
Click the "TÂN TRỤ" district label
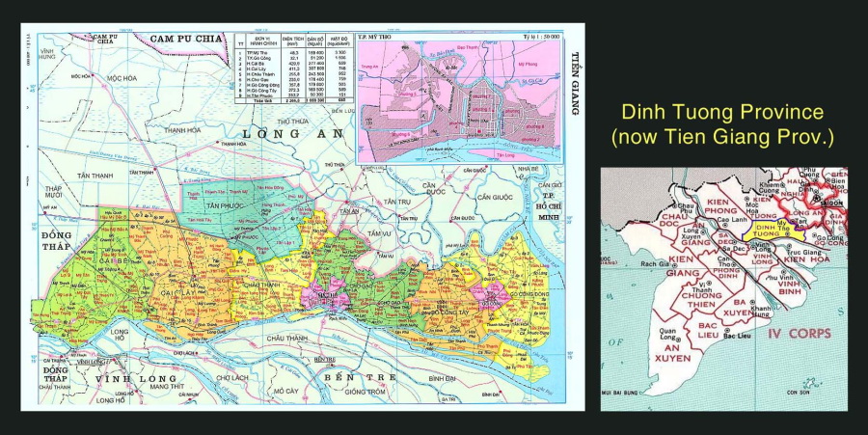tap(397, 202)
